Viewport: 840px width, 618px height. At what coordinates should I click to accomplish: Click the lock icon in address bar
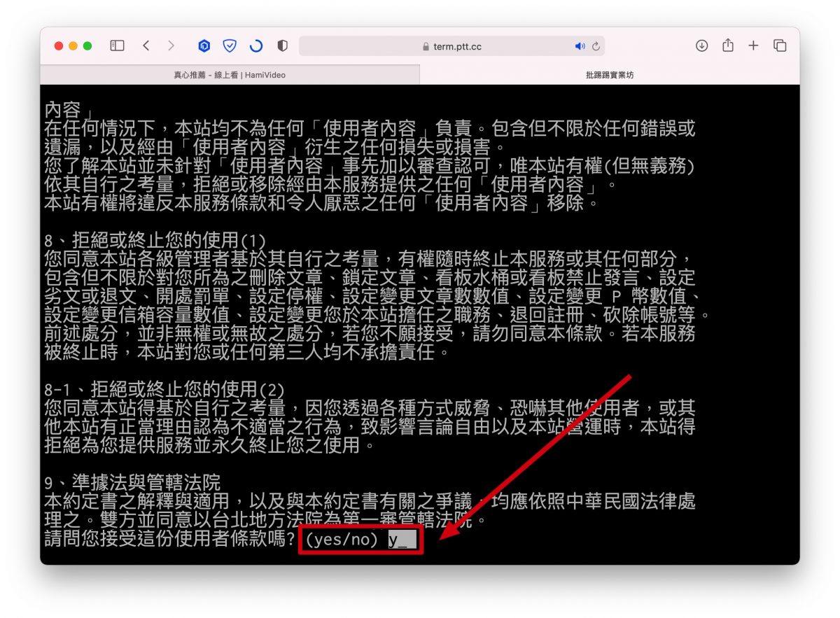pyautogui.click(x=426, y=47)
